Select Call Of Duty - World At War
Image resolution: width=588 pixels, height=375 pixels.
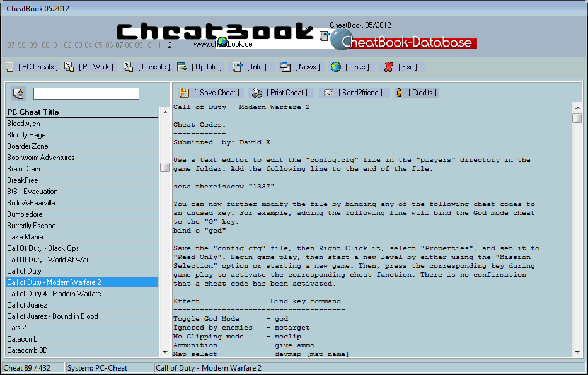(82, 260)
